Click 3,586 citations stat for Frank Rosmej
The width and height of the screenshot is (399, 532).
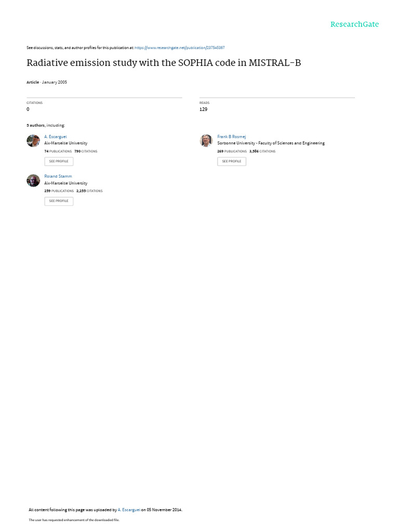[x=262, y=151]
